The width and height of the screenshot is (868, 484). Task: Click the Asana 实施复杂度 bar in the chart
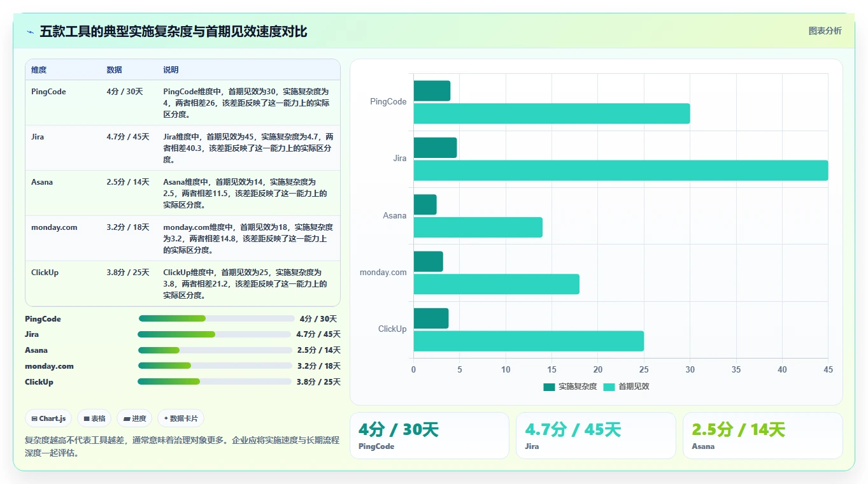[x=425, y=204]
